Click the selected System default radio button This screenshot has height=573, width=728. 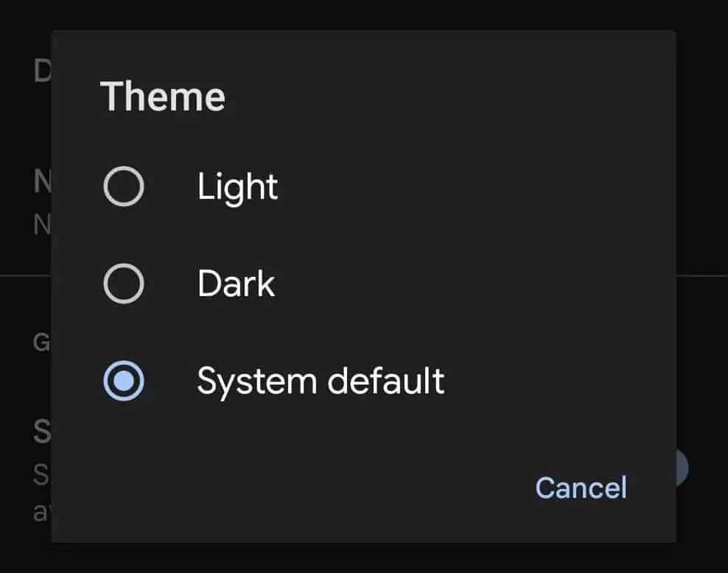(x=124, y=381)
